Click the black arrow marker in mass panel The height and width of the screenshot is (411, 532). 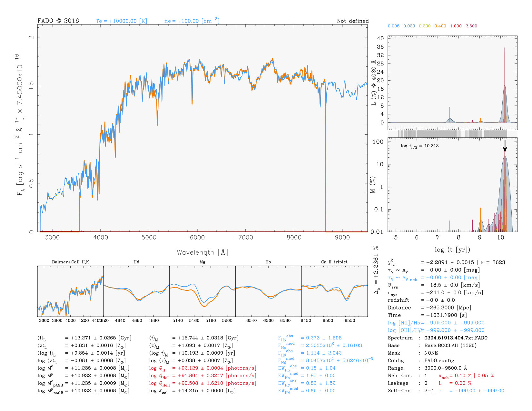(505, 146)
